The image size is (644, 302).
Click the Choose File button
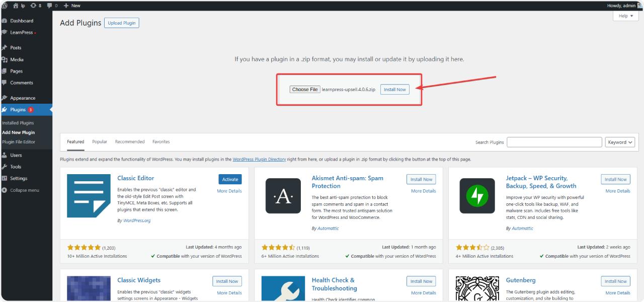tap(305, 90)
